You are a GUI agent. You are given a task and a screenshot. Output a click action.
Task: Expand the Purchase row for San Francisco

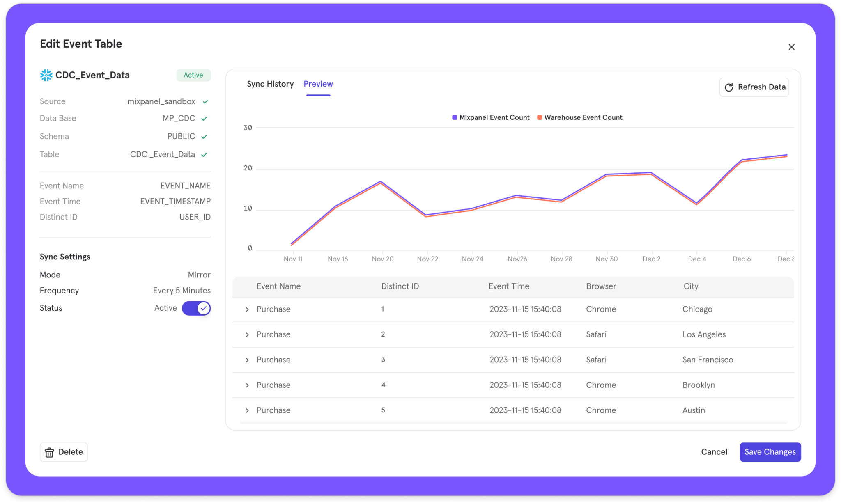pos(247,360)
